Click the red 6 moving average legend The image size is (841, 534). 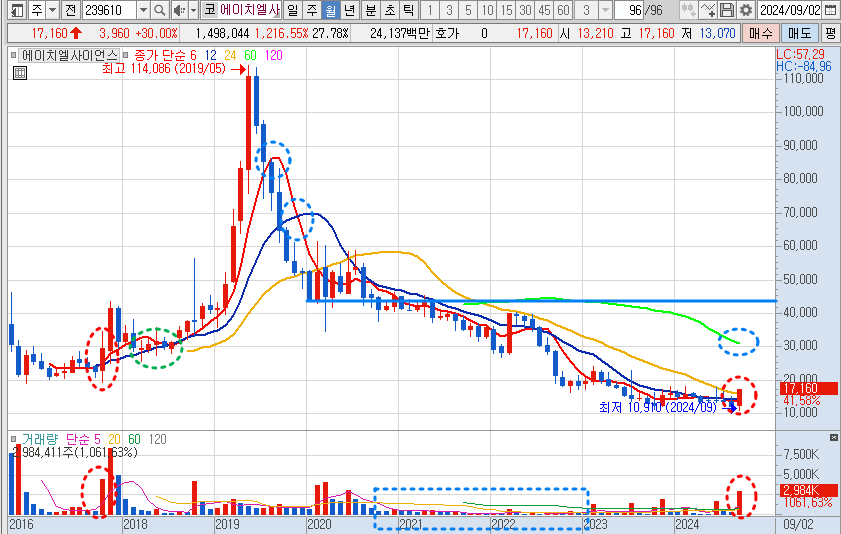pyautogui.click(x=193, y=55)
